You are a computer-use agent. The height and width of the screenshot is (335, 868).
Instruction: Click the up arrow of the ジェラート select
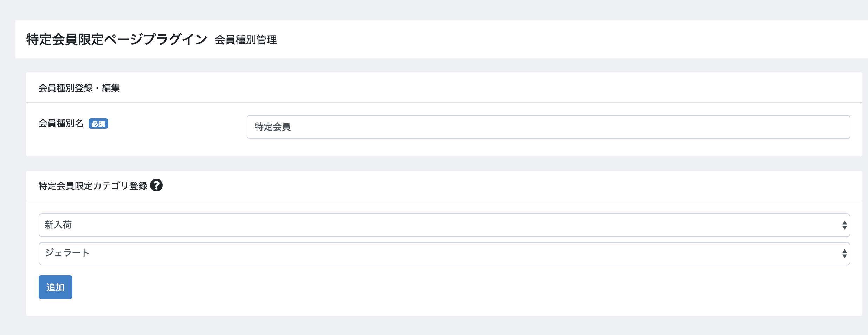coord(844,251)
